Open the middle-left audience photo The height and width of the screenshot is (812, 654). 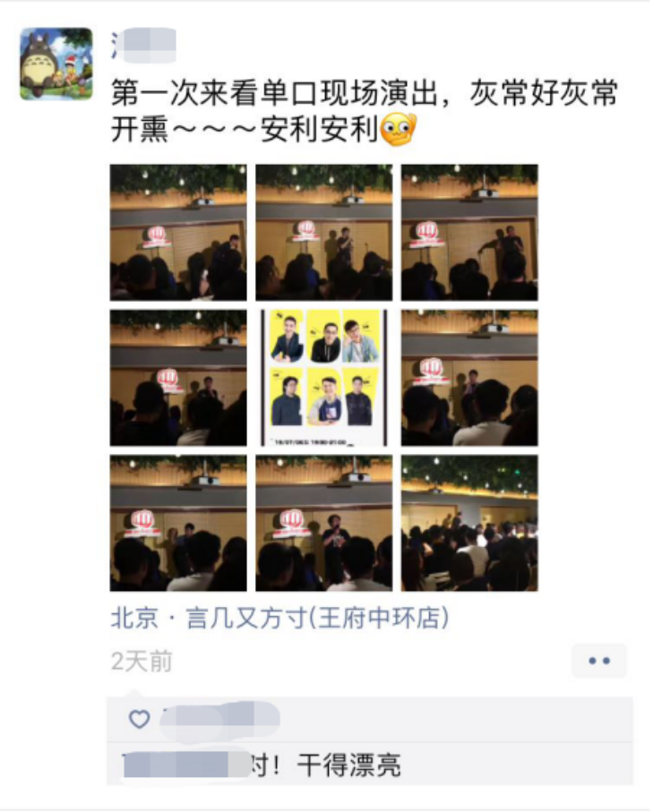pyautogui.click(x=178, y=378)
